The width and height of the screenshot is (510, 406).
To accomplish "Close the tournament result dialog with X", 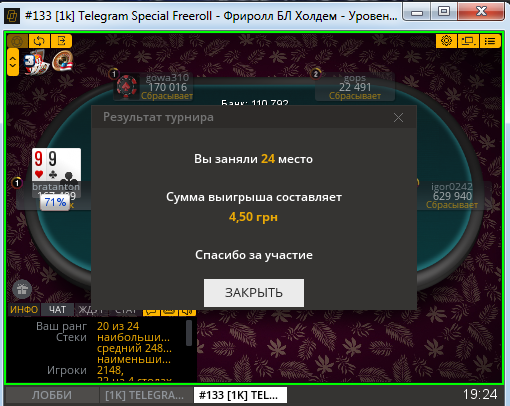I will coord(398,117).
